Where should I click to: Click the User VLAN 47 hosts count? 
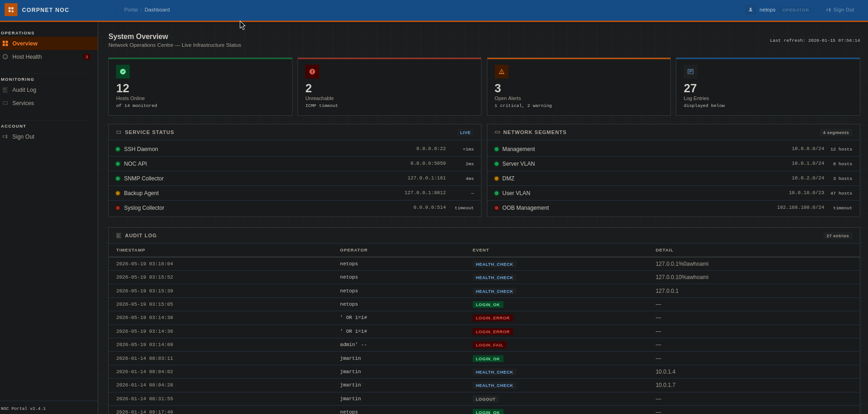(x=841, y=193)
